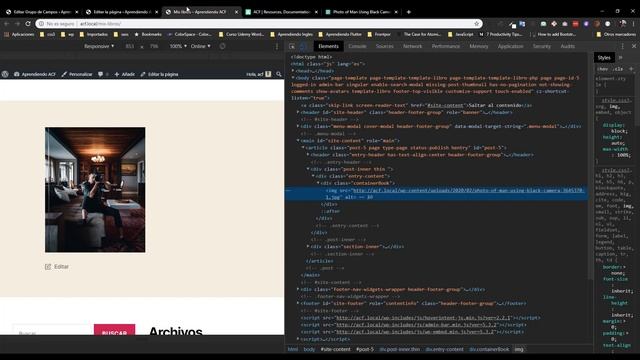
Task: Select the Styles sidebar tab
Action: pyautogui.click(x=604, y=58)
